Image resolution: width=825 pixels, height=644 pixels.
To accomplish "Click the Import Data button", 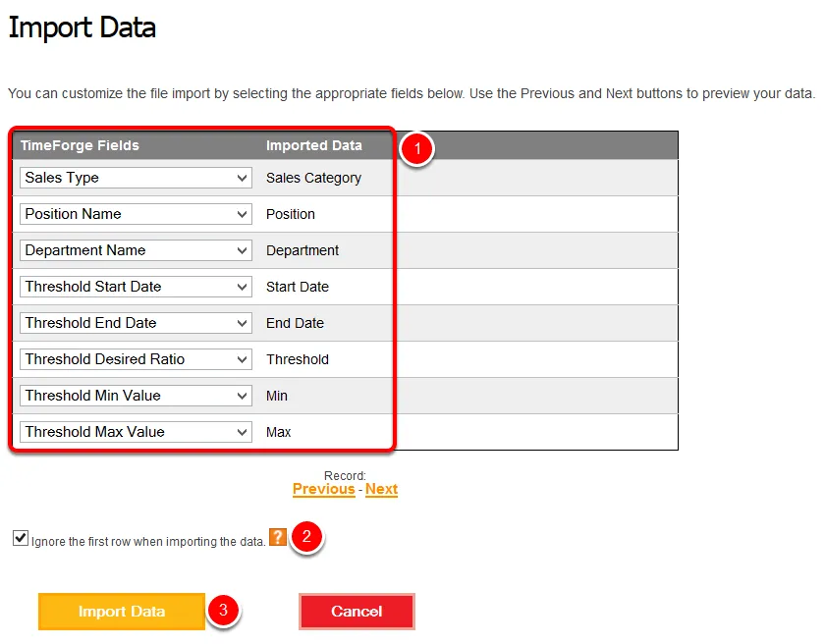I will point(122,612).
